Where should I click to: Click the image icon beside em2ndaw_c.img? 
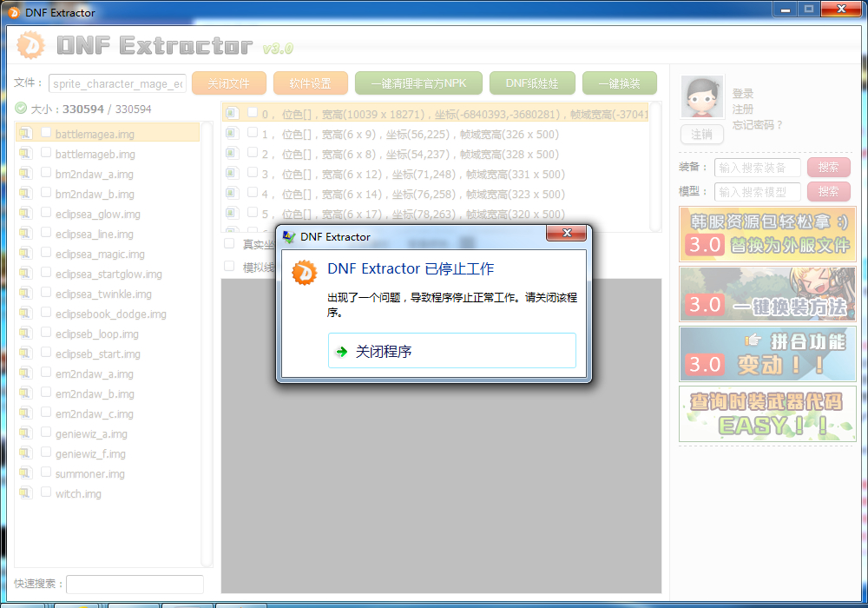(x=25, y=413)
